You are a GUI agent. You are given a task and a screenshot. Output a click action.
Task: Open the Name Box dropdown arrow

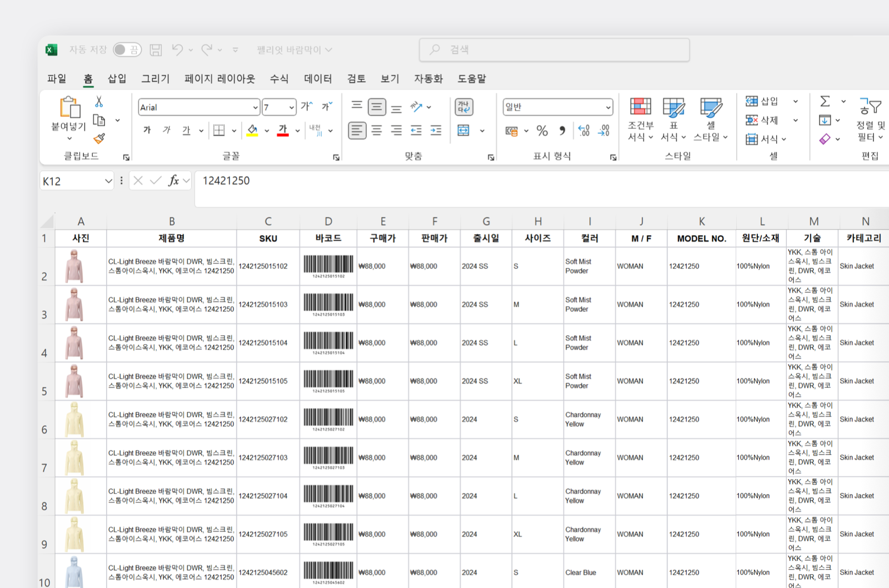[x=108, y=181]
